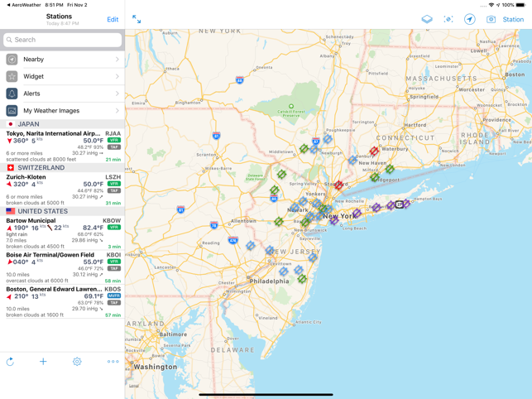Select the black highlighted station marker on Long Island
The width and height of the screenshot is (532, 399).
(400, 204)
